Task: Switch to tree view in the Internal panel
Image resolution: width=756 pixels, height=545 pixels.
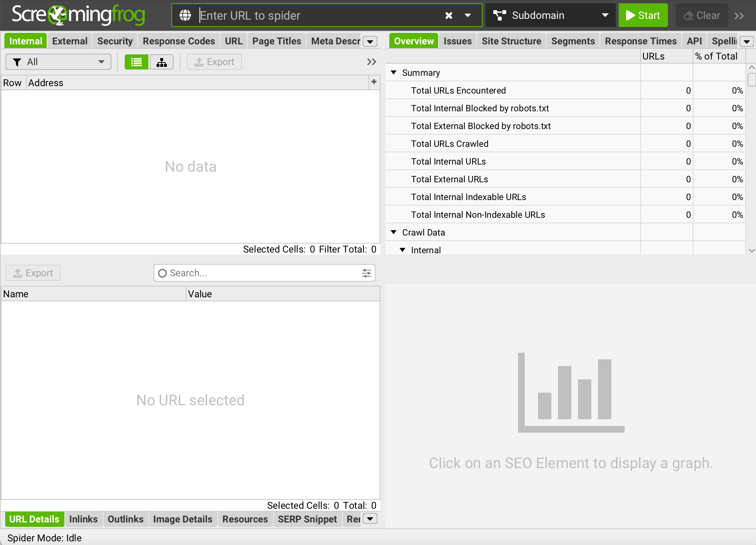Action: tap(161, 62)
